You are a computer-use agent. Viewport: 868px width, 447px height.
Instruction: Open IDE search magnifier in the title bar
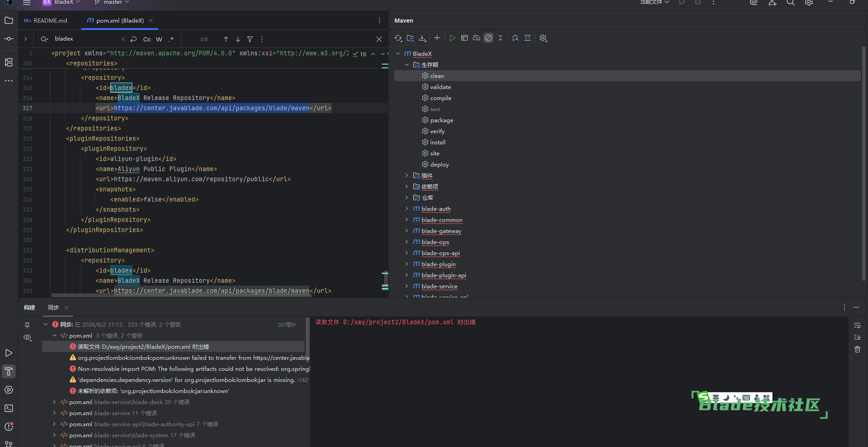791,2
